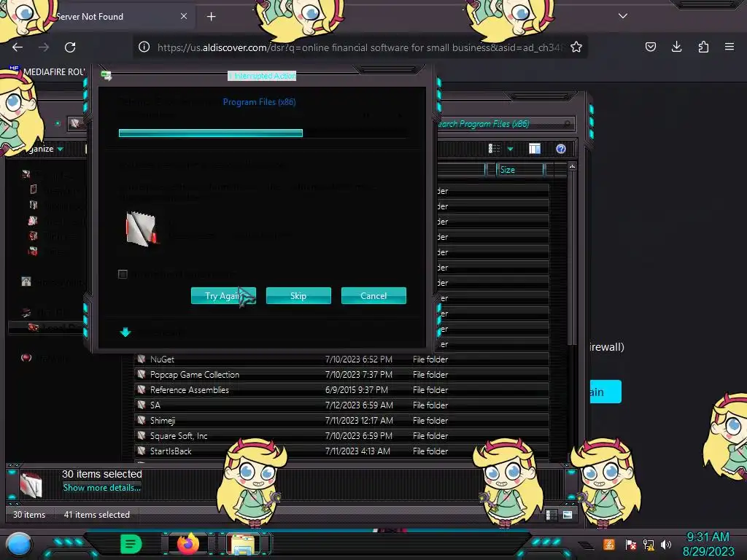Open the volume speaker icon

(x=665, y=544)
